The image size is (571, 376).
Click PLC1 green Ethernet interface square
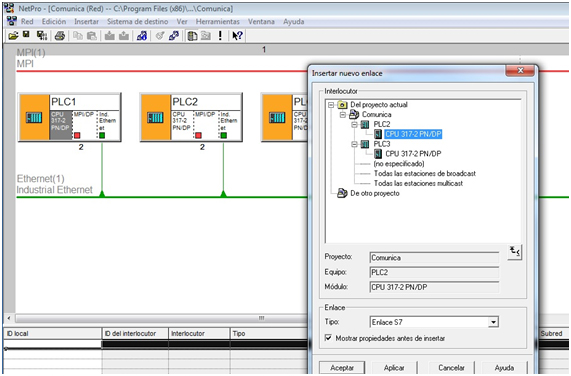pos(102,135)
